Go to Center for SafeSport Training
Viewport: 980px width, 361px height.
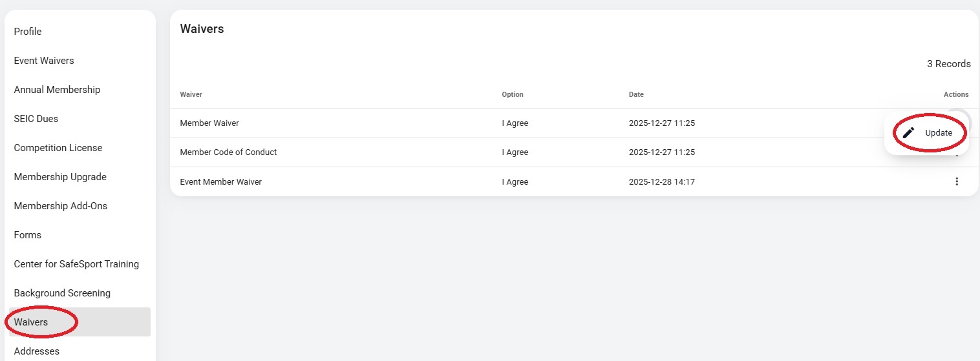click(76, 264)
